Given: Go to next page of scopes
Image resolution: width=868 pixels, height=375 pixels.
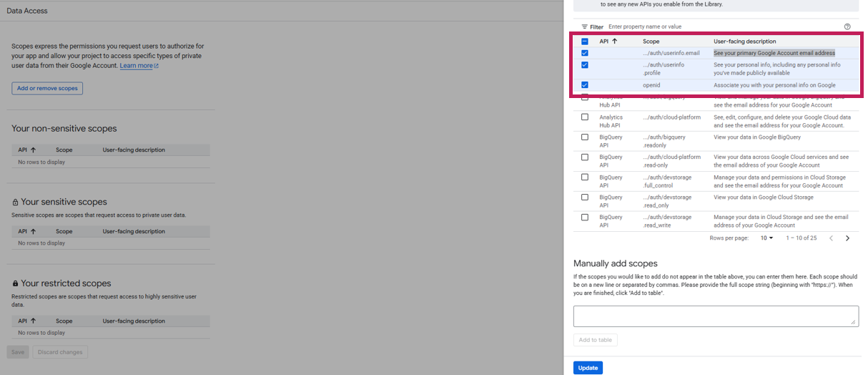Looking at the screenshot, I should tap(847, 238).
